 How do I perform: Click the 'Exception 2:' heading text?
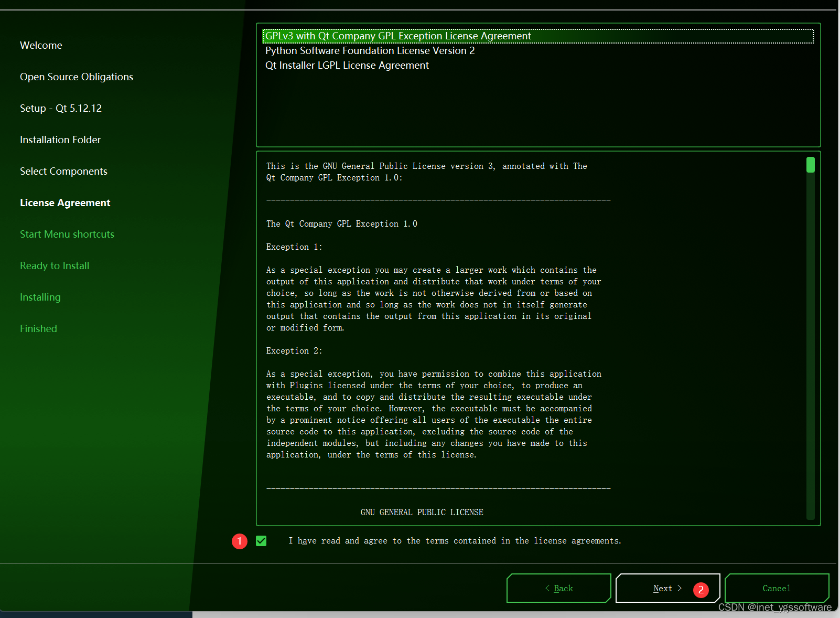[294, 351]
